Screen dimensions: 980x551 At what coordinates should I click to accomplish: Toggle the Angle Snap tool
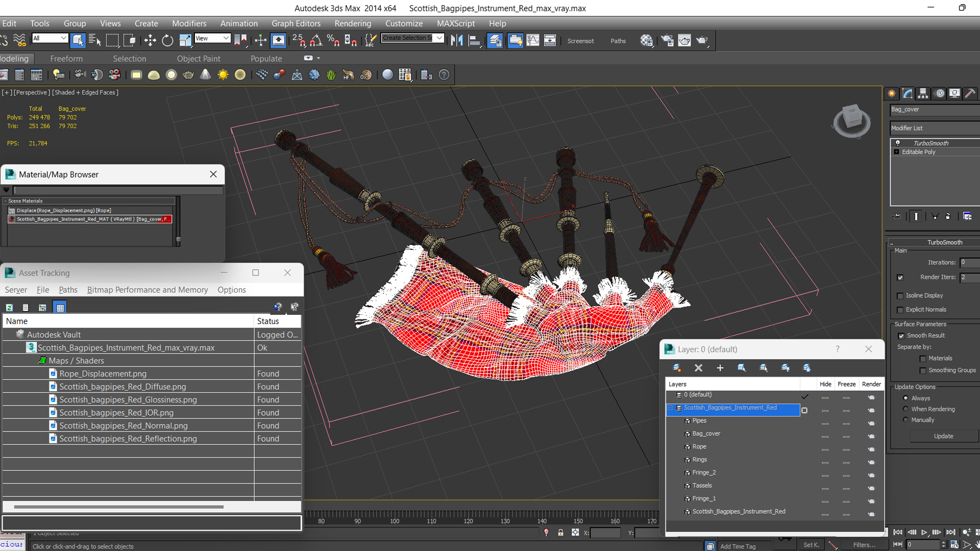point(316,40)
